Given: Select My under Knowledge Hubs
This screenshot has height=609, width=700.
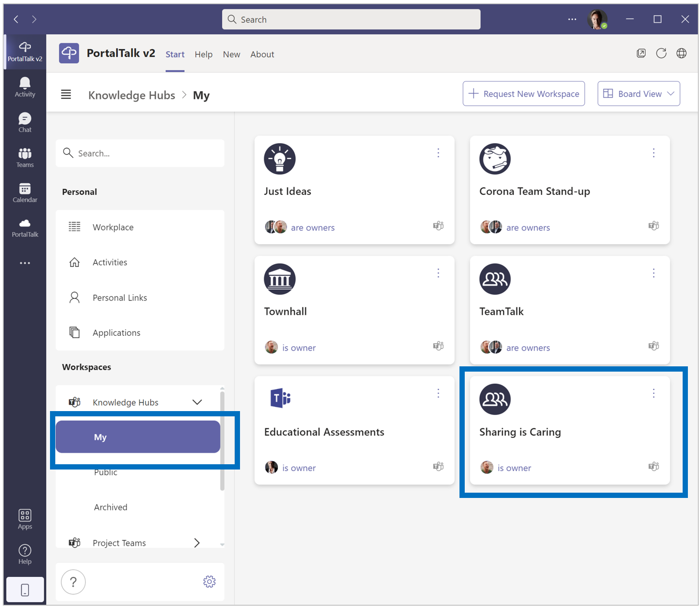Looking at the screenshot, I should [x=138, y=437].
